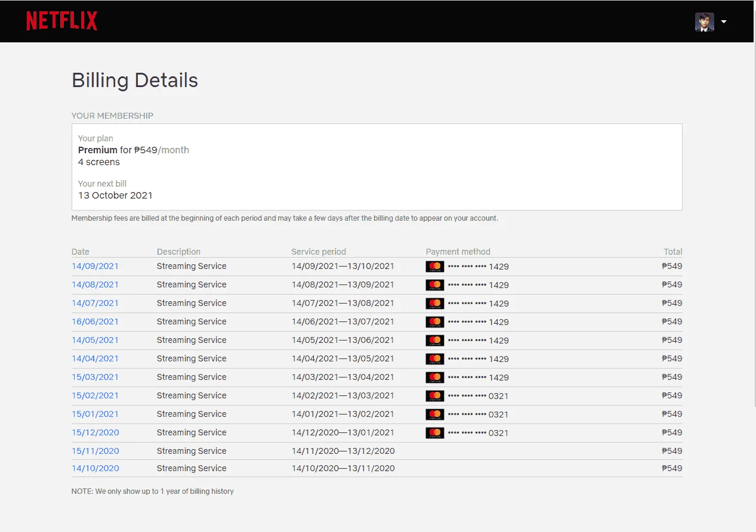The image size is (756, 532).
Task: Click the membership fees billing notice
Action: click(x=285, y=218)
